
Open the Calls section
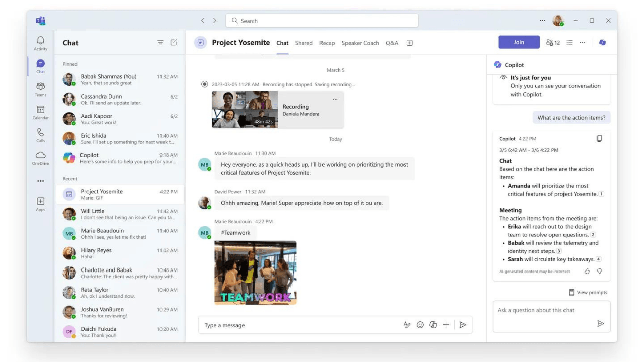40,135
